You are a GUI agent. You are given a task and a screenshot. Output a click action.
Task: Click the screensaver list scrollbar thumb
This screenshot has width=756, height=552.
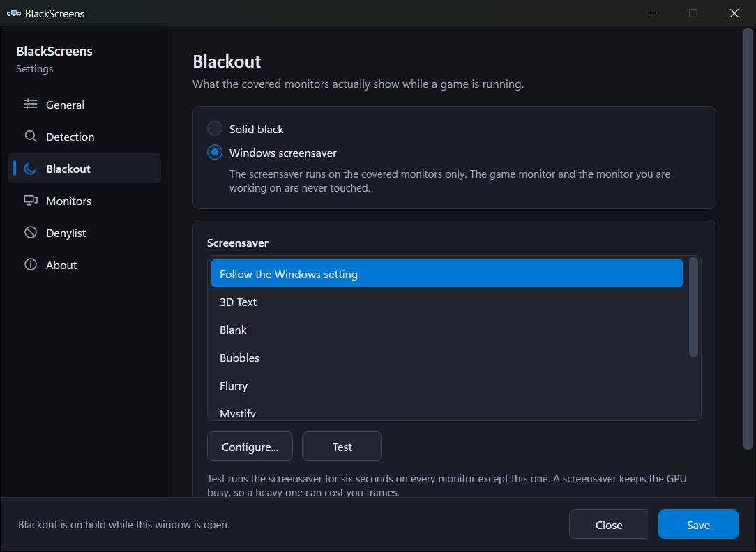[693, 307]
